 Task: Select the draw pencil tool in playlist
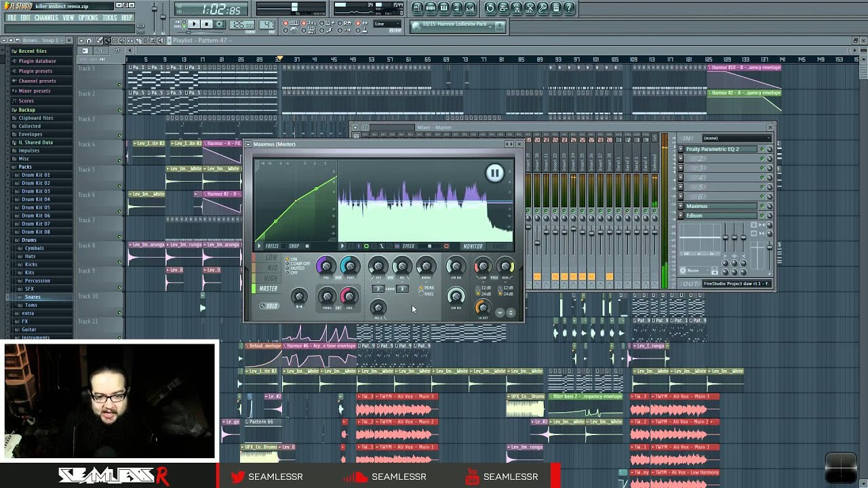100,41
